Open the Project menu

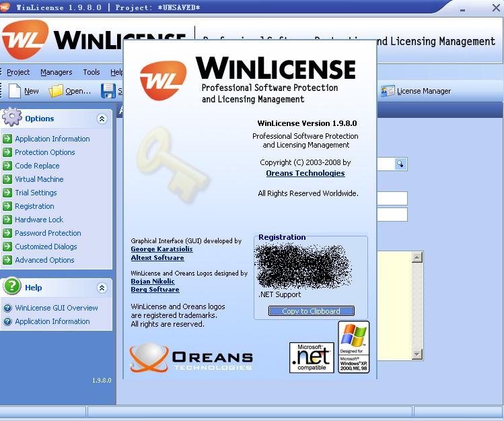pos(18,72)
